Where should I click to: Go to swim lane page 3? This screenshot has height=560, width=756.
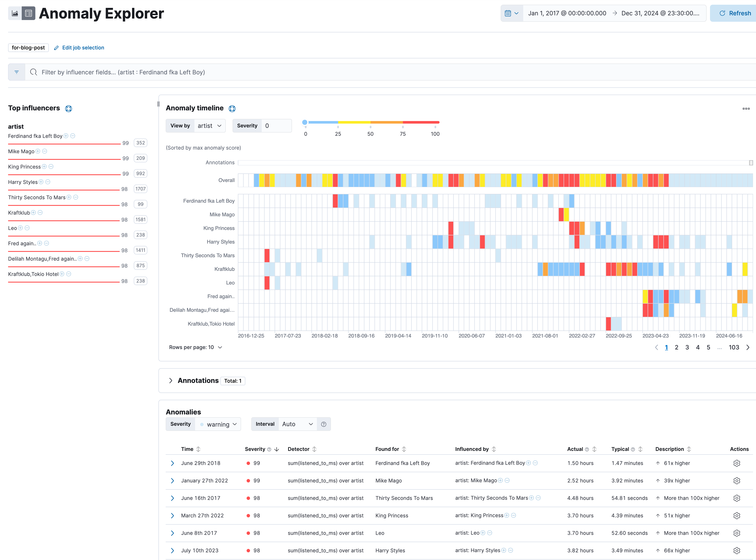pyautogui.click(x=687, y=347)
